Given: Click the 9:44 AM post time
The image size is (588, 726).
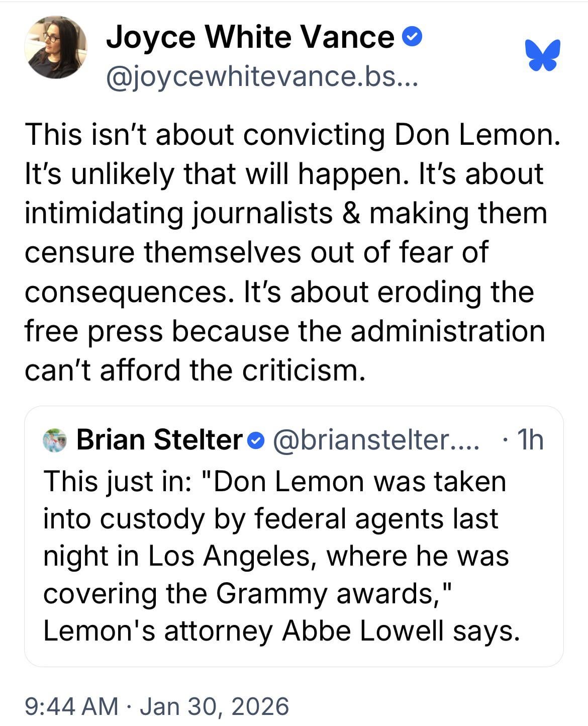Looking at the screenshot, I should point(71,706).
